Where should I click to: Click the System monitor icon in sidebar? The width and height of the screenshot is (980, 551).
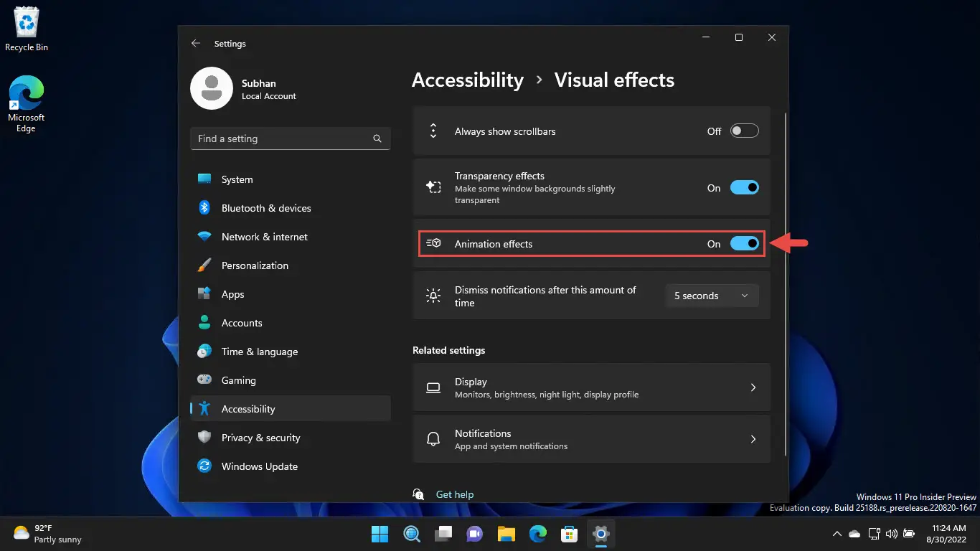(x=204, y=179)
